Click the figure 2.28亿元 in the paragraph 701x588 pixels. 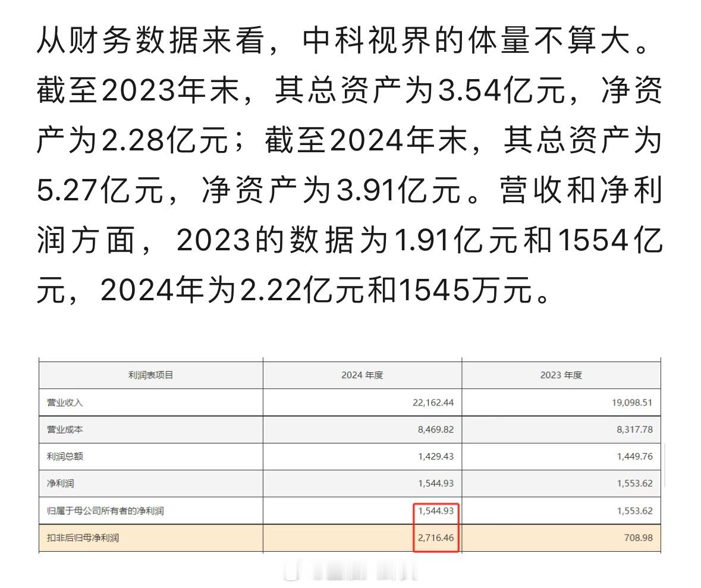coord(165,140)
